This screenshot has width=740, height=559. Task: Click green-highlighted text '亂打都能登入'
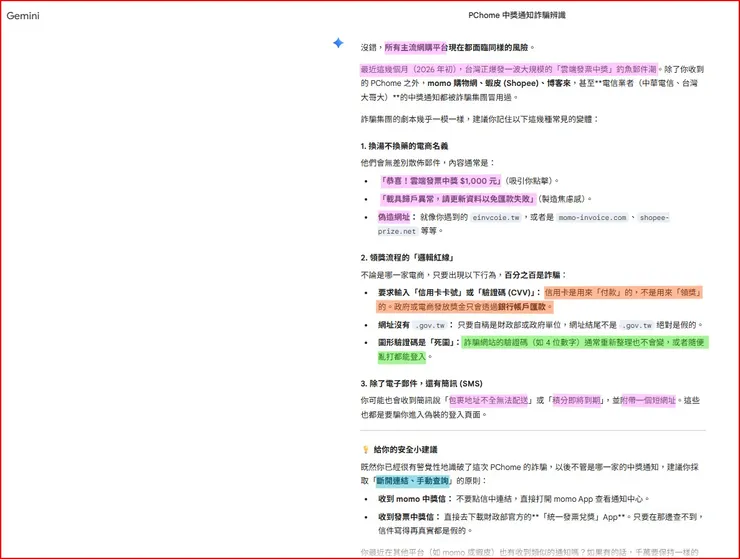tap(402, 357)
